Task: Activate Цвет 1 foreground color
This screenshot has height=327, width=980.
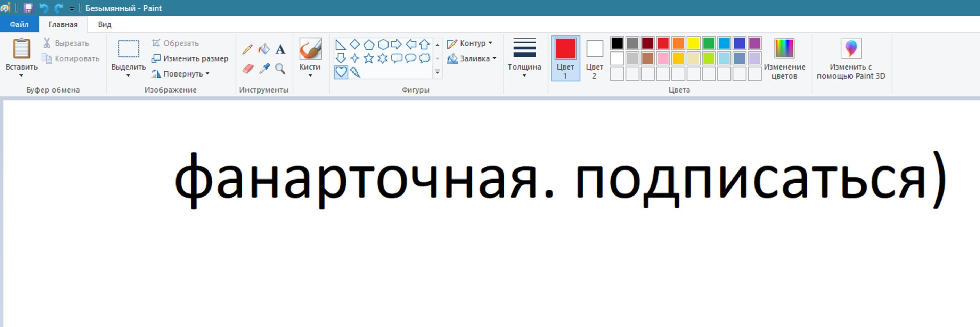Action: point(565,58)
